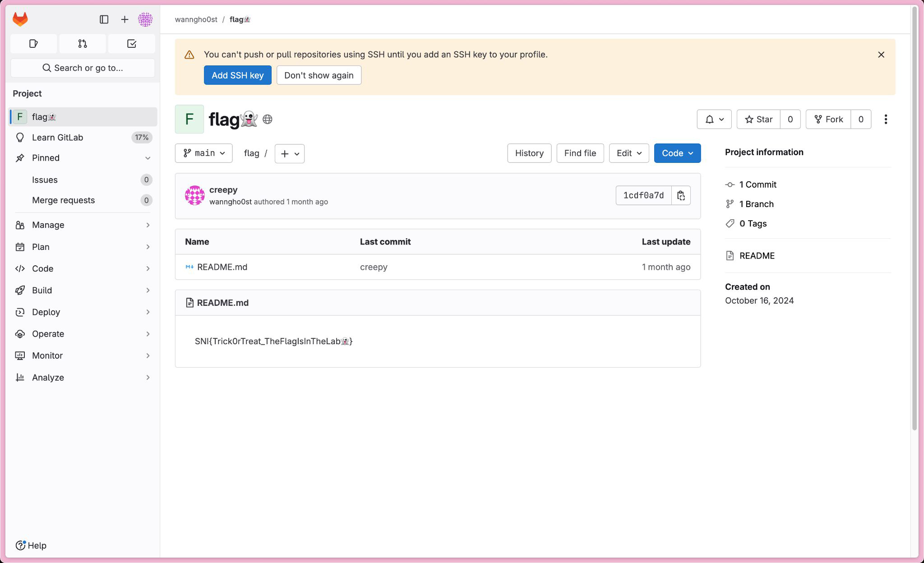924x563 pixels.
Task: Open the to-do list icon
Action: [132, 44]
